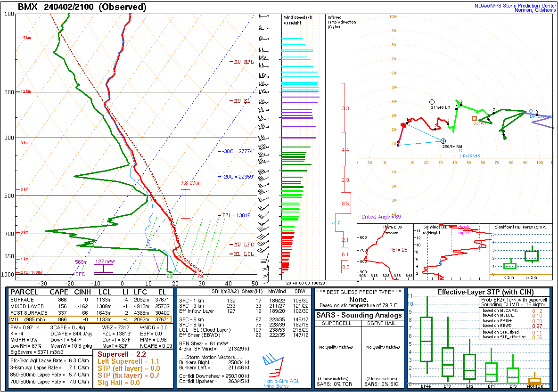Viewport: 558px width, 392px height.
Task: Click 'Corfidi Upshear = 263/45 kt'
Action: [x=214, y=381]
